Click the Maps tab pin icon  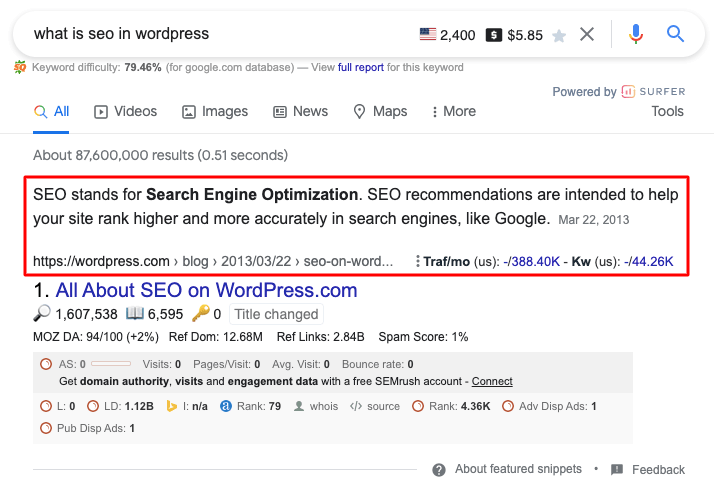pos(359,112)
